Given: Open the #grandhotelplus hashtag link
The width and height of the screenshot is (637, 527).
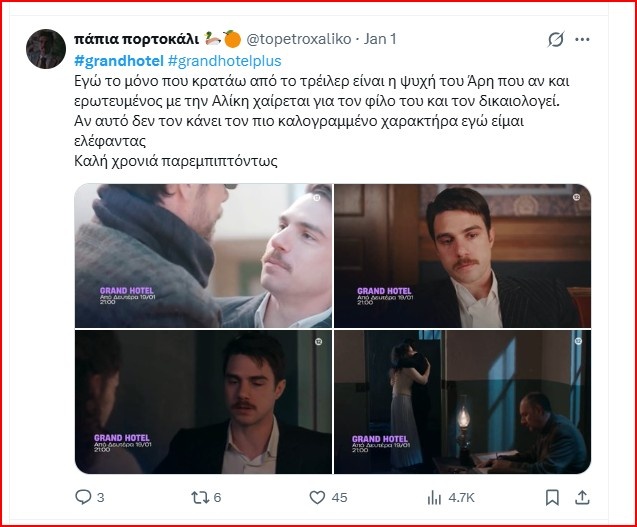Looking at the screenshot, I should pyautogui.click(x=224, y=61).
